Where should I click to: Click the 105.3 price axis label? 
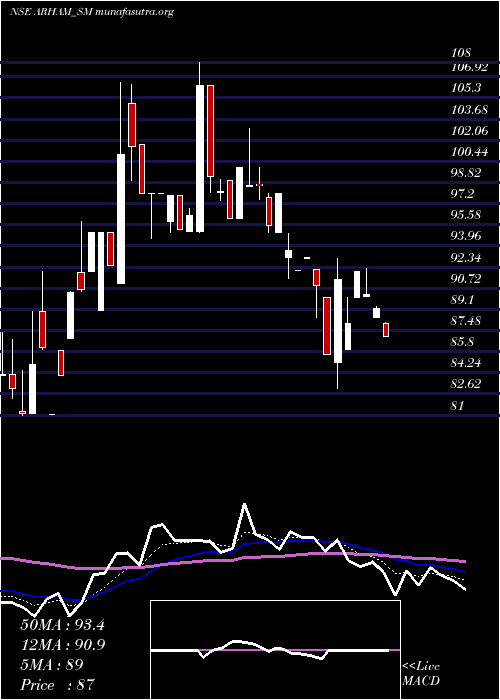(466, 88)
